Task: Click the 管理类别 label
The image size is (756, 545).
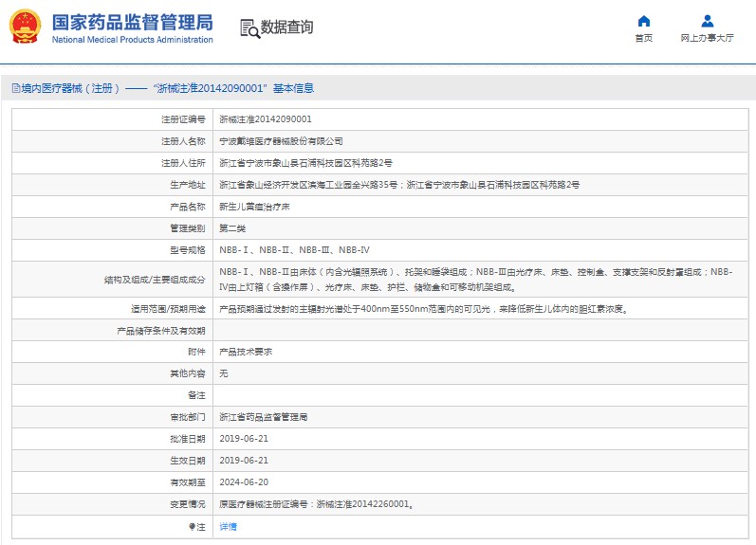Action: (188, 228)
